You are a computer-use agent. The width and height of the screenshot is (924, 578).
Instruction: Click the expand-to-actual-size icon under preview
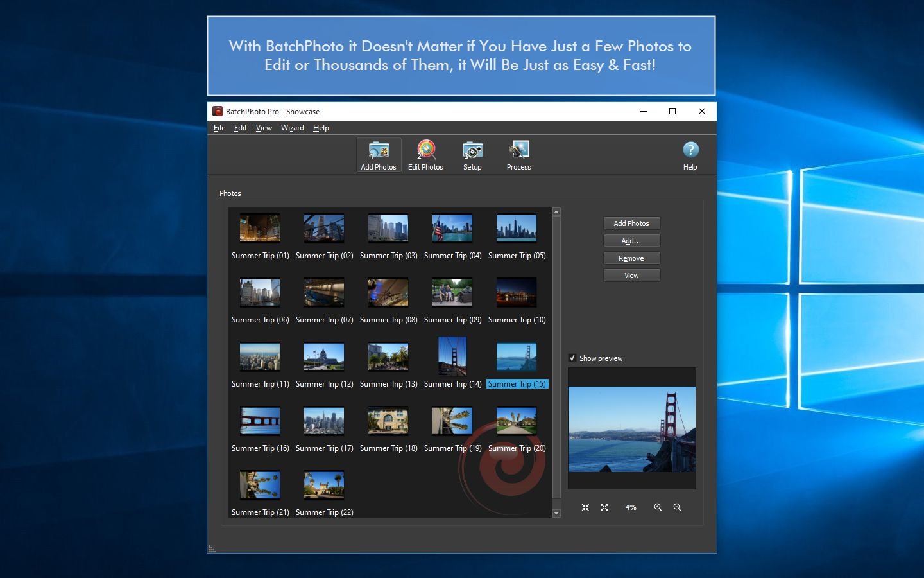(x=604, y=507)
